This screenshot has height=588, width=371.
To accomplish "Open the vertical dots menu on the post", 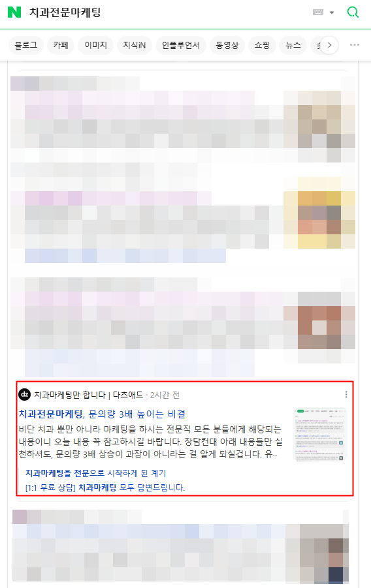I will (x=346, y=394).
